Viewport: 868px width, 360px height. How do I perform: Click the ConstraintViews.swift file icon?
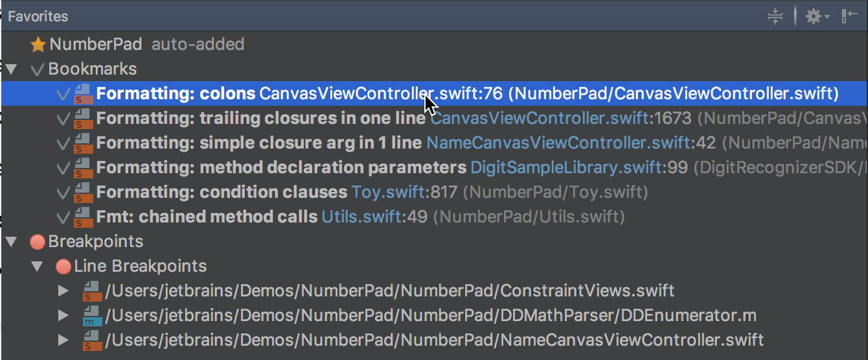(x=92, y=291)
